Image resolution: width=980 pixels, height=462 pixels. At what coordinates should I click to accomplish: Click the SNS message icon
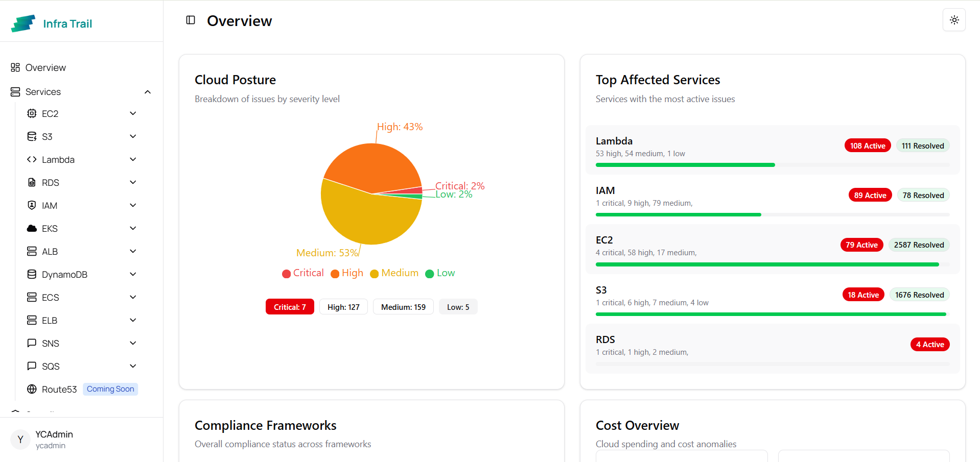[x=32, y=343]
